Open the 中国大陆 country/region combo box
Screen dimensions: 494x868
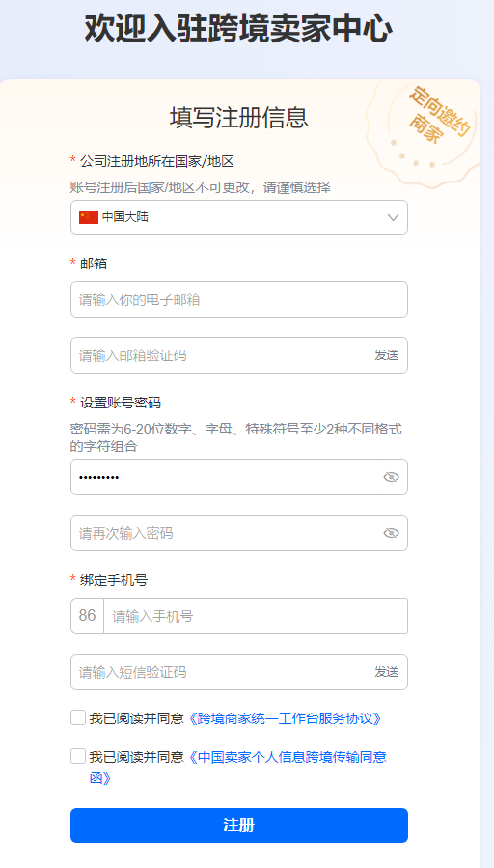click(x=239, y=217)
